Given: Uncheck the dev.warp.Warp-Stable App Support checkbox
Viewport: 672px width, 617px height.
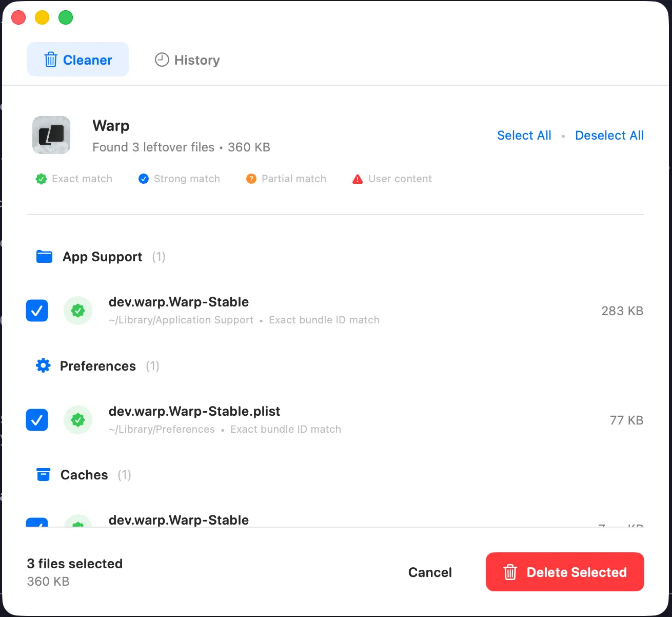Looking at the screenshot, I should (x=36, y=311).
